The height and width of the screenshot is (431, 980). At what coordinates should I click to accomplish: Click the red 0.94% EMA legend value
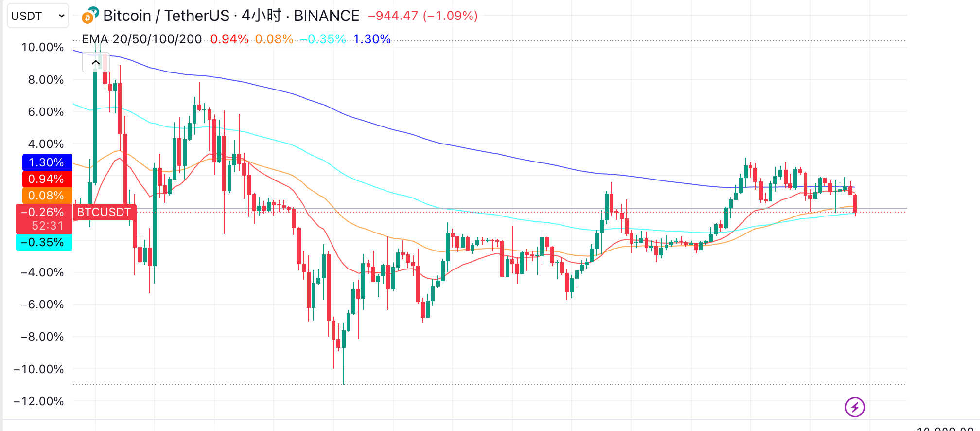click(229, 39)
